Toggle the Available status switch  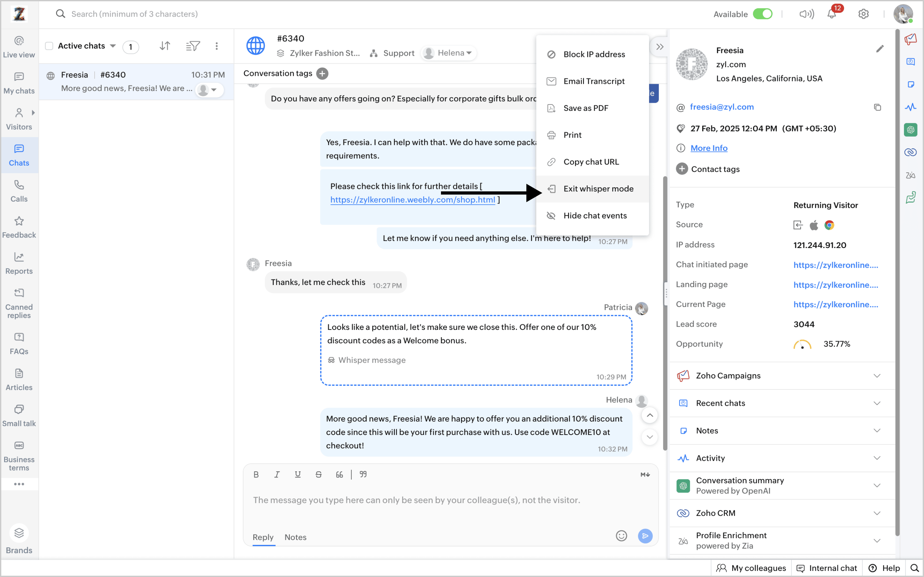point(762,14)
